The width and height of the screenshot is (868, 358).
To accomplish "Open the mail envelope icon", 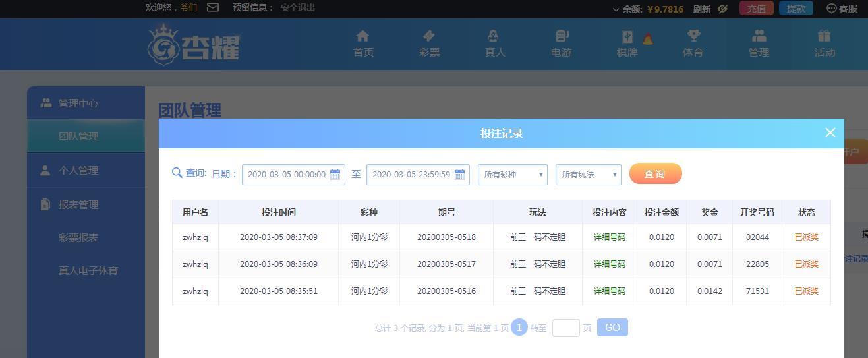I will (x=213, y=8).
